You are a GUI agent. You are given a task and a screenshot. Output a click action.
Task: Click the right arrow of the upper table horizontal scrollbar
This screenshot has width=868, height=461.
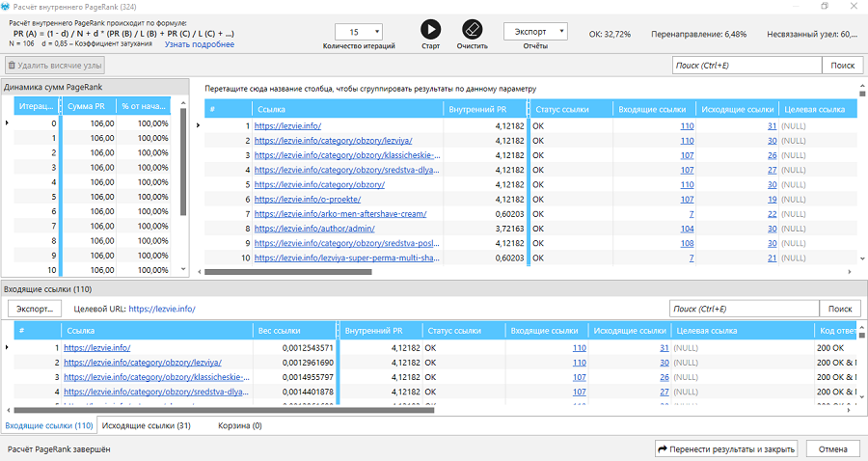point(850,272)
